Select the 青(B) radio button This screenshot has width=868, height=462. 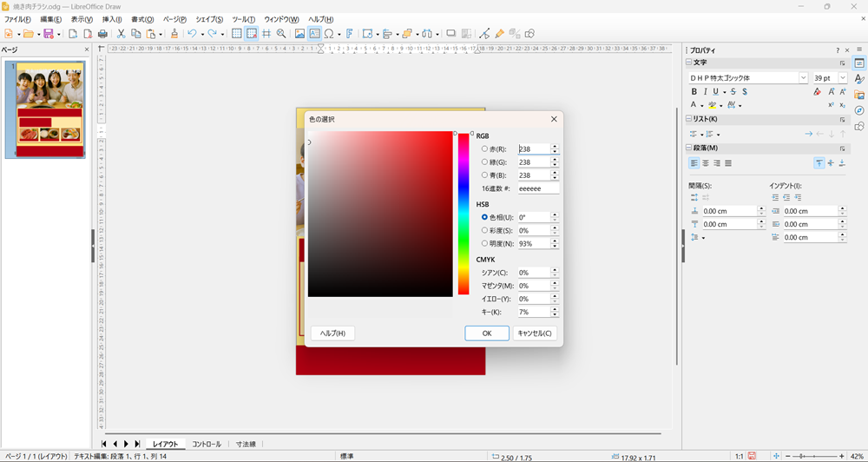tap(484, 175)
